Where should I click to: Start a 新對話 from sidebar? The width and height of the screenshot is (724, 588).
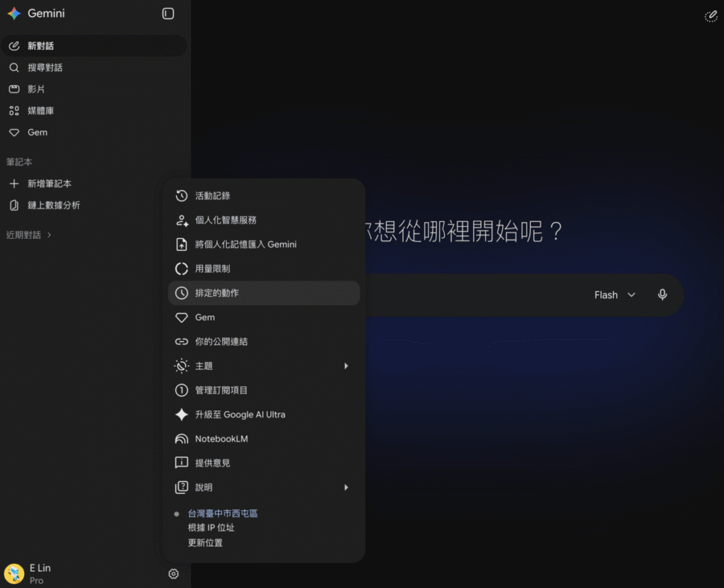point(94,46)
